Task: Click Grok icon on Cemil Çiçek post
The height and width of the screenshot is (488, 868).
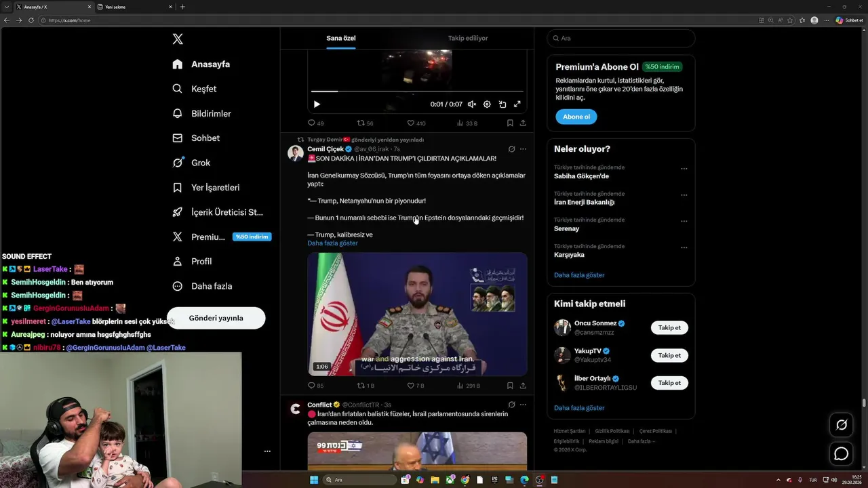Action: click(x=512, y=149)
